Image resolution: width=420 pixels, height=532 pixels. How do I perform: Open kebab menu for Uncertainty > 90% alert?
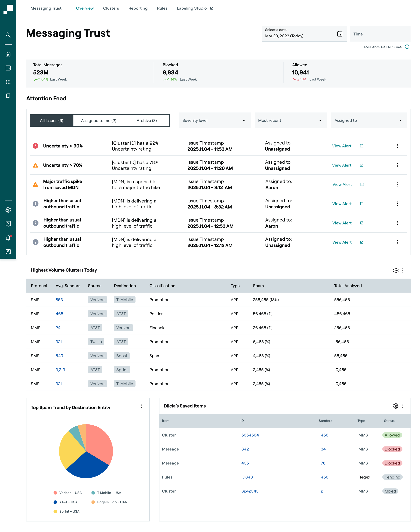pos(397,146)
